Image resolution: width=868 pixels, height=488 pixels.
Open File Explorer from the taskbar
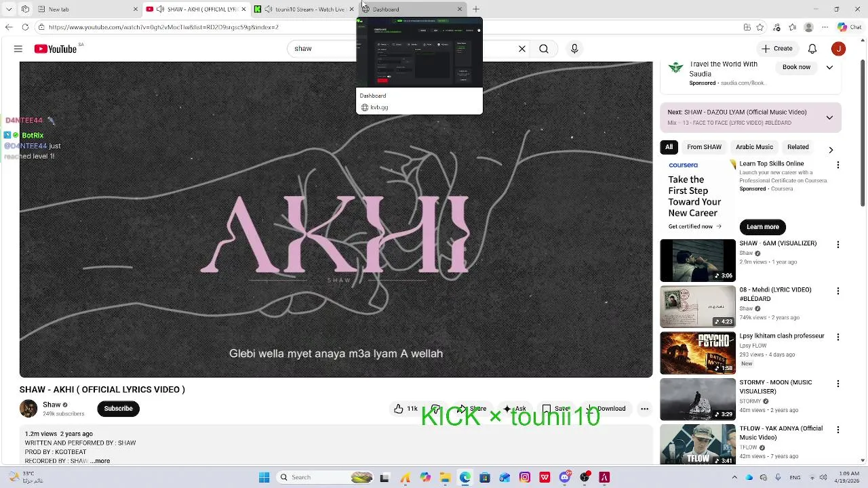point(446,477)
